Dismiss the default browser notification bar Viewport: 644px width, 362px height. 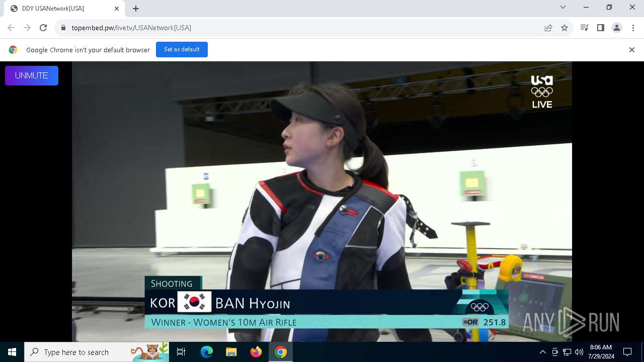[632, 50]
